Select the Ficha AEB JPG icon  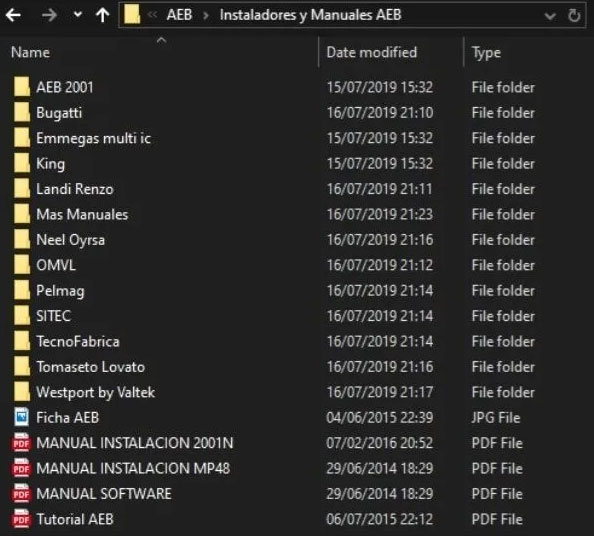click(x=22, y=417)
